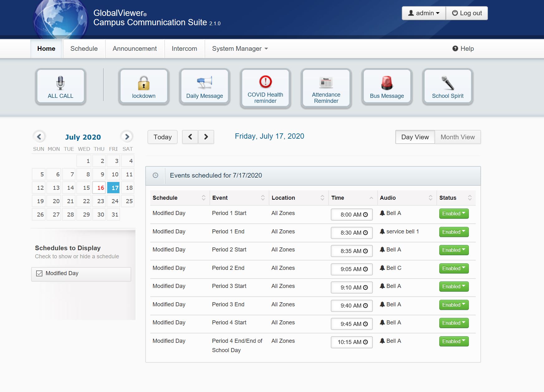Expand the System Manager menu

pos(240,49)
